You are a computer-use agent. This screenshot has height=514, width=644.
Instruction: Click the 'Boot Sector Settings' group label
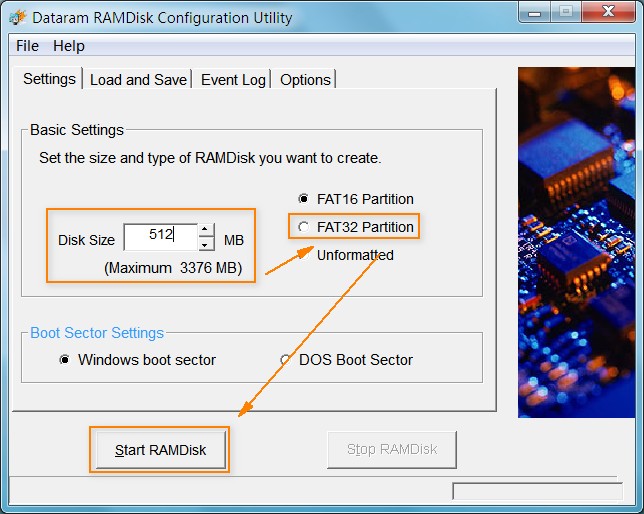click(97, 333)
